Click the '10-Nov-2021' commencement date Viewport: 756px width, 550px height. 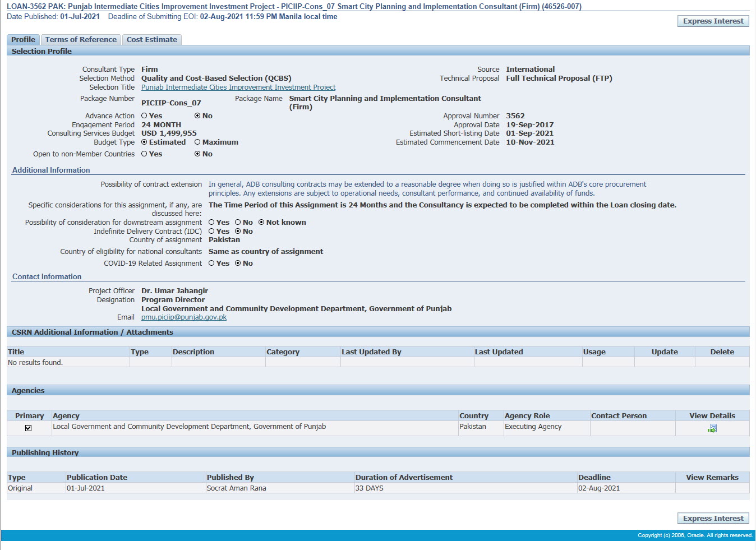tap(530, 142)
